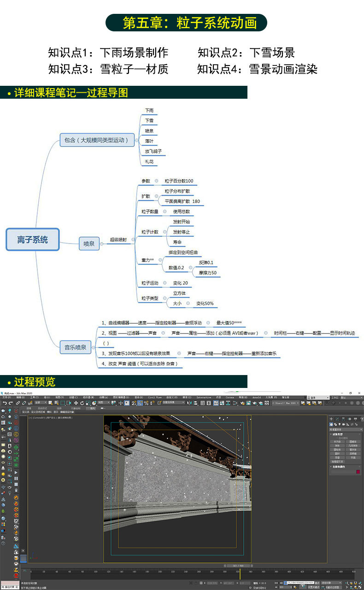The height and width of the screenshot is (590, 364).
Task: Open the Arnold menu
Action: coord(257,397)
